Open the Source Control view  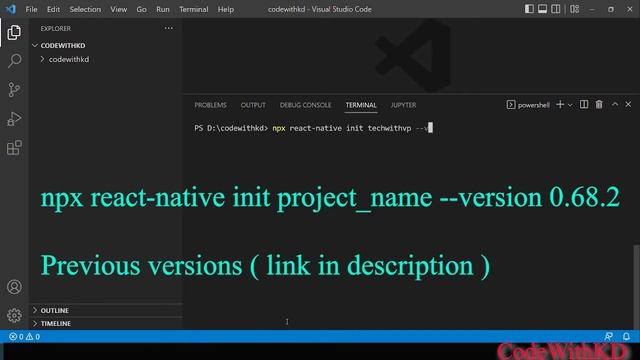[x=14, y=89]
